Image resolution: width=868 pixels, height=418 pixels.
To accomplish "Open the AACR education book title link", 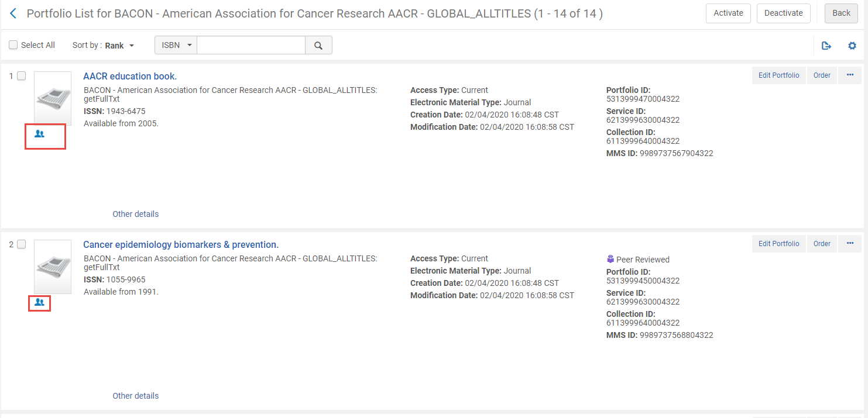I will 130,76.
